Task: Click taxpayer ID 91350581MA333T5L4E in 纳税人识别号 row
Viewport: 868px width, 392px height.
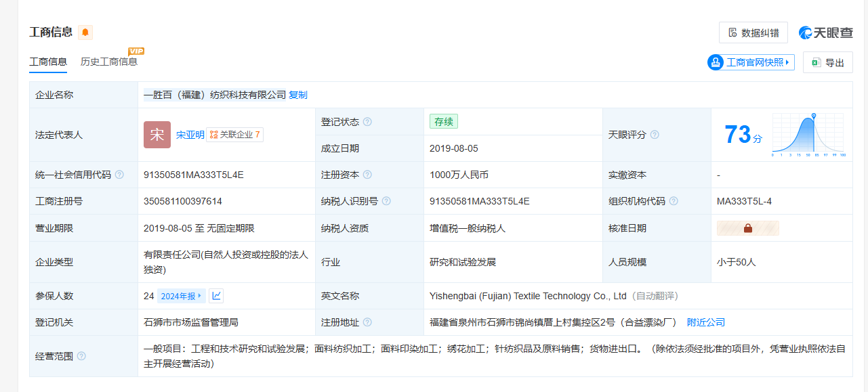Action: (480, 201)
